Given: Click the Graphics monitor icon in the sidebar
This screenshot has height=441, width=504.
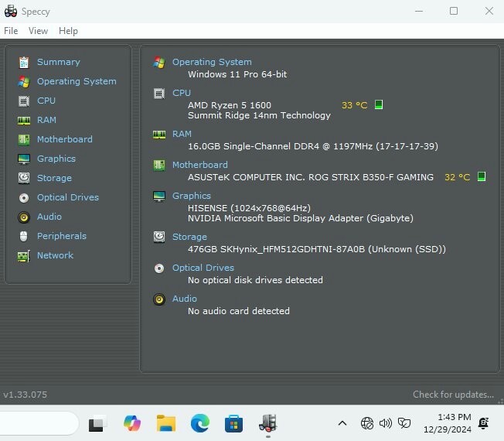Looking at the screenshot, I should point(24,159).
